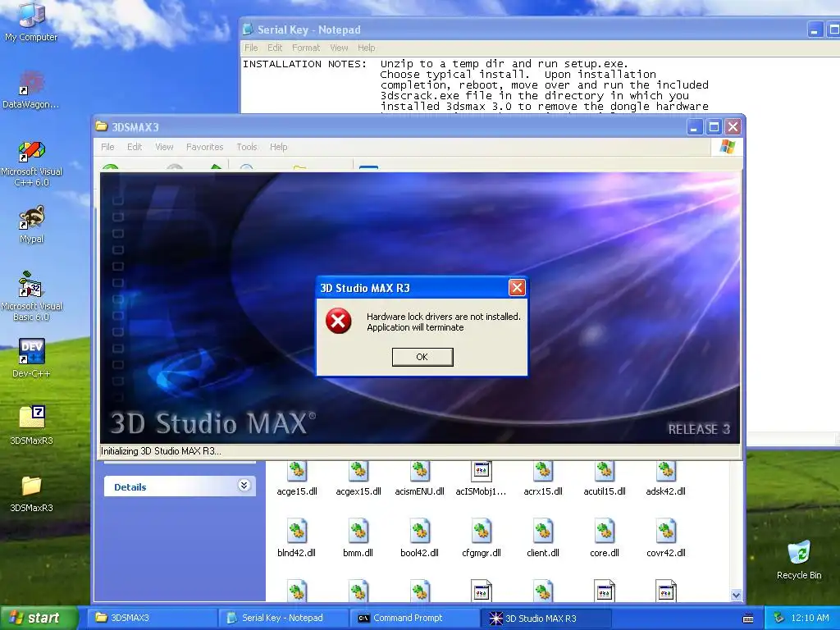Launch Microsoft Visual Basic 6.0 shortcut
This screenshot has height=630, width=840.
coord(31,296)
